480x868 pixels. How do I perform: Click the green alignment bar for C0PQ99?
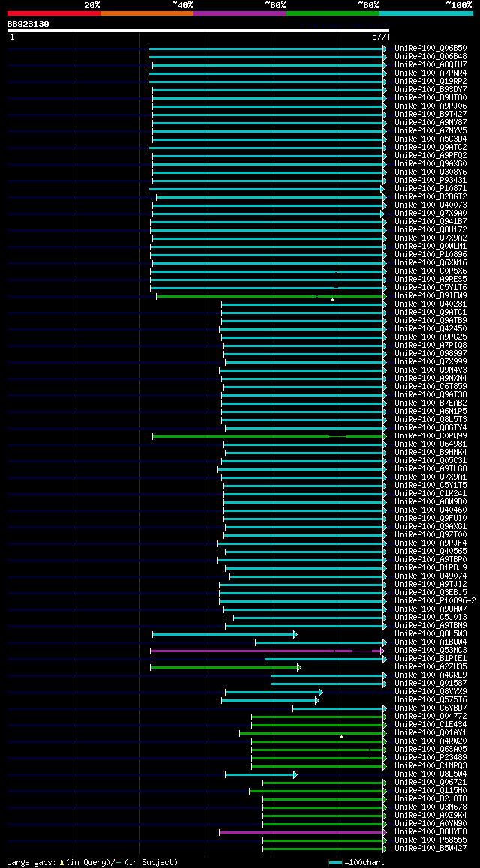pos(269,437)
